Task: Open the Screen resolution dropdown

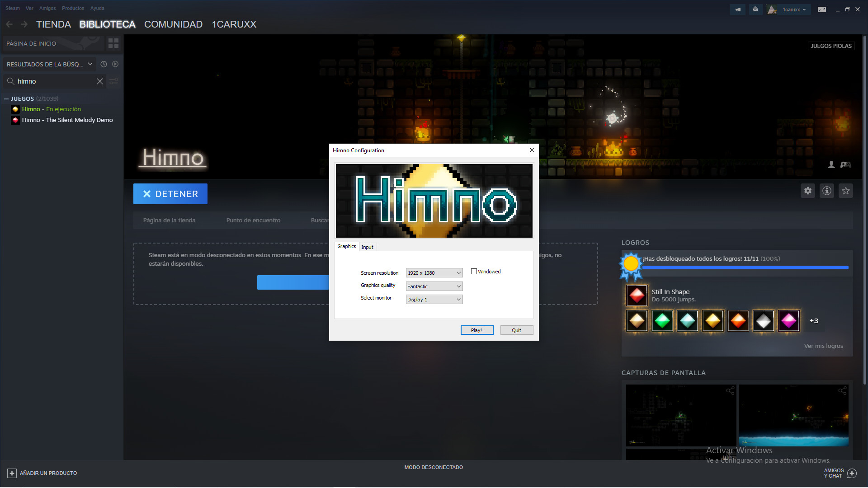Action: click(434, 273)
